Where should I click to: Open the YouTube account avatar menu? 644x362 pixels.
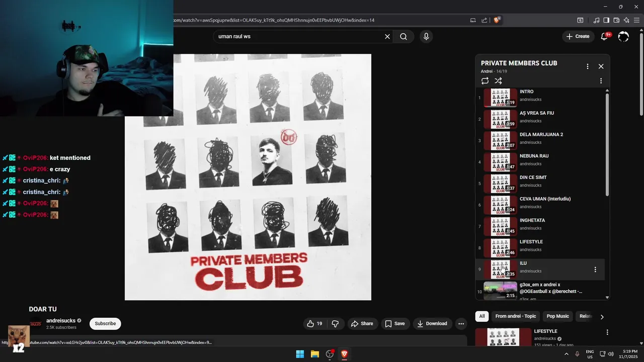point(623,37)
